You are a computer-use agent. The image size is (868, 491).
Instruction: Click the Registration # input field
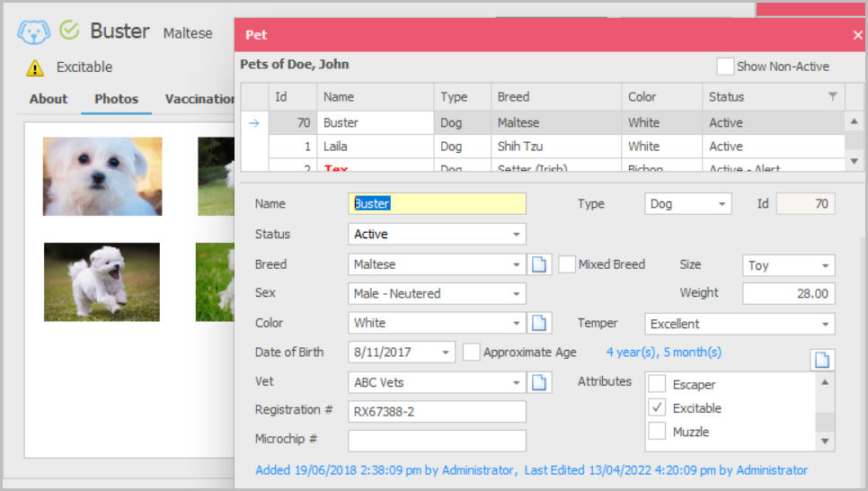pos(437,412)
